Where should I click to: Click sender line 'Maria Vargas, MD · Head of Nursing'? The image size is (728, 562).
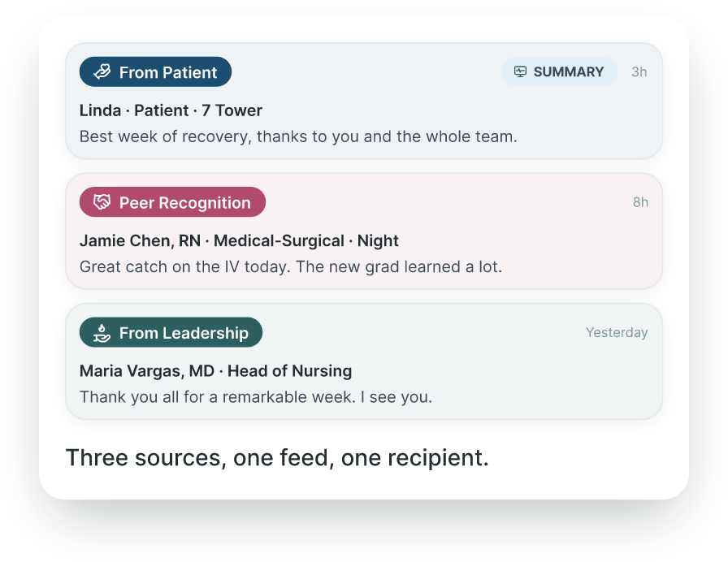[x=216, y=371]
